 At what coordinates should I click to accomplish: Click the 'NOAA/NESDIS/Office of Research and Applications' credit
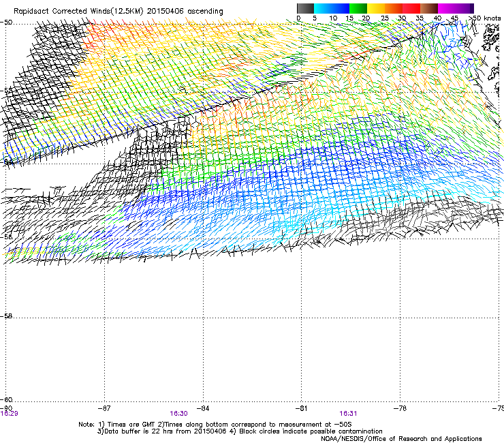[x=401, y=439]
